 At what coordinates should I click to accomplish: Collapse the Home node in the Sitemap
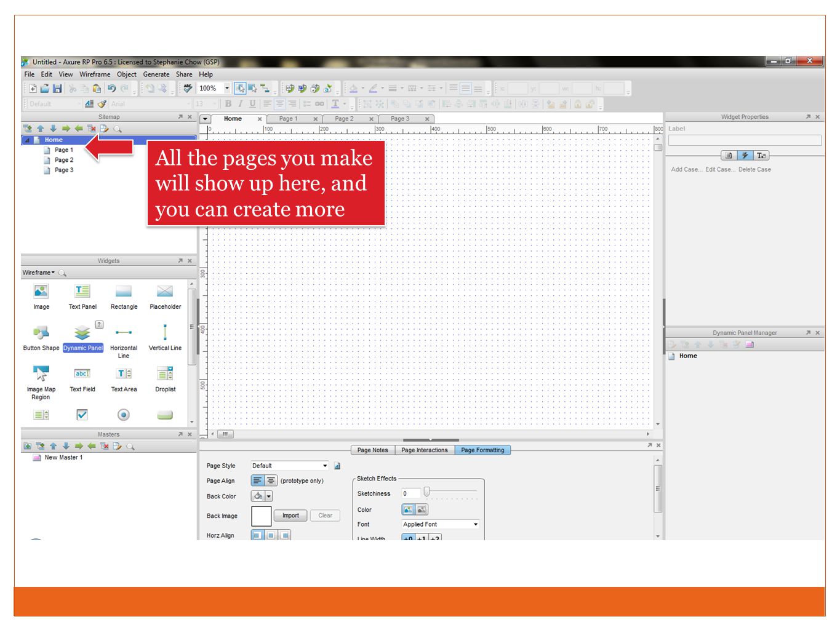pyautogui.click(x=27, y=140)
